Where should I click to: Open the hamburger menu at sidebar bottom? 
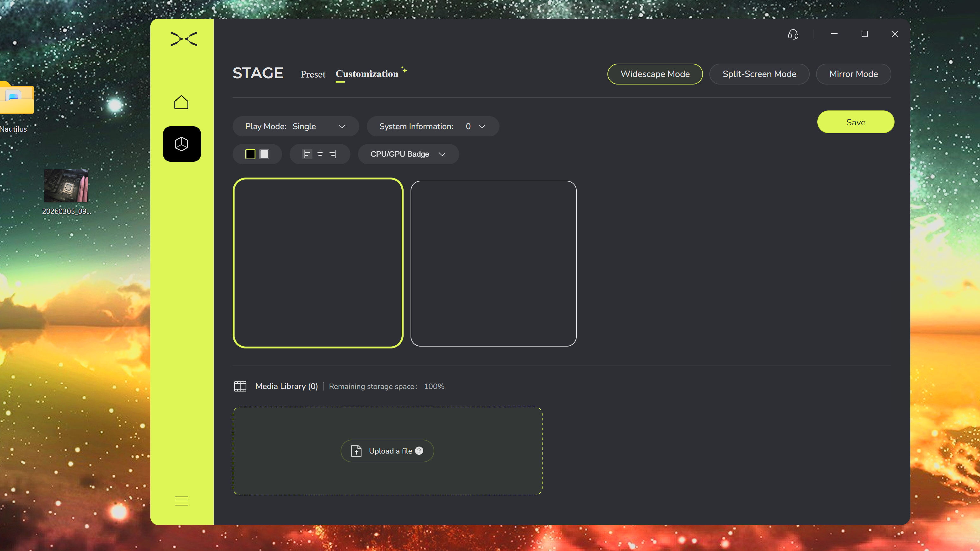181,501
